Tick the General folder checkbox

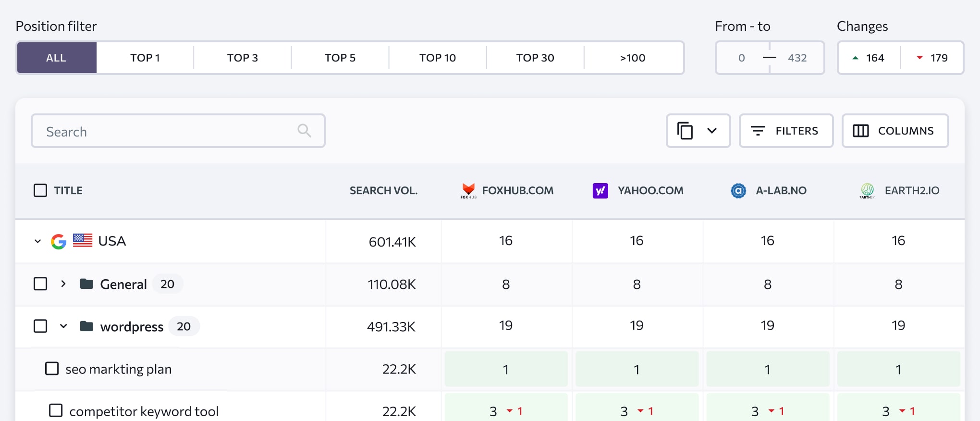tap(40, 284)
